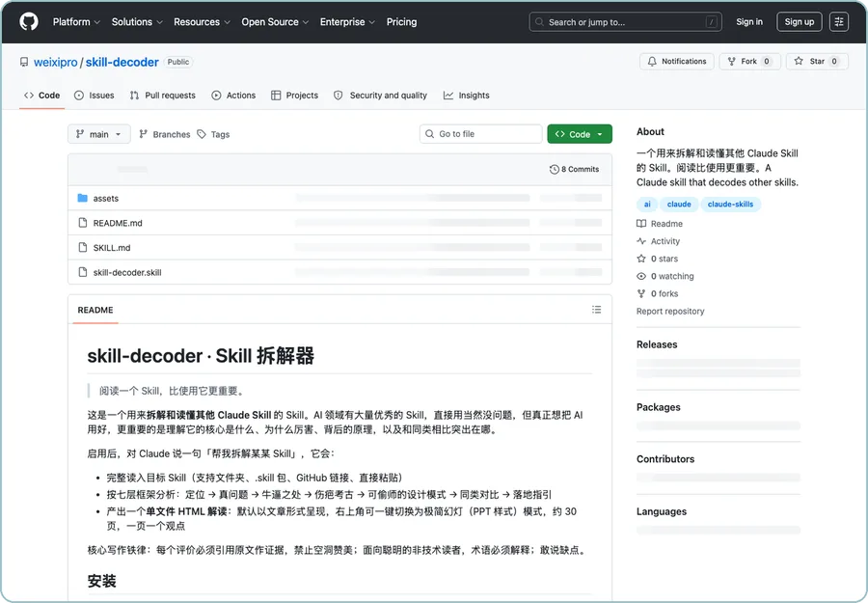Click the claude-skills topic tag
The image size is (868, 603).
pos(730,205)
